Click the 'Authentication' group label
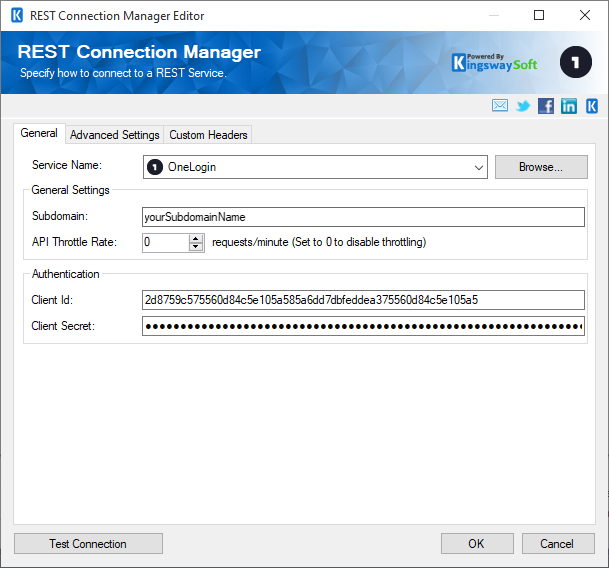 coord(66,274)
